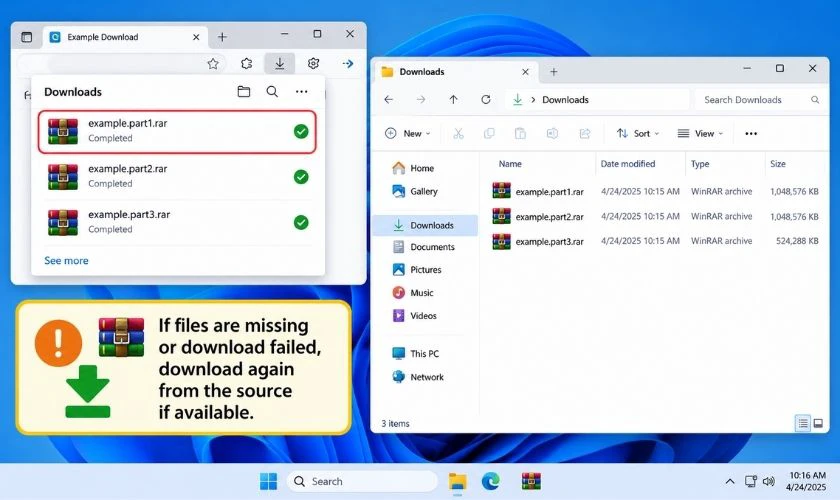Screen dimensions: 840x500
Task: Click the Rename icon in File Explorer
Action: coord(552,133)
